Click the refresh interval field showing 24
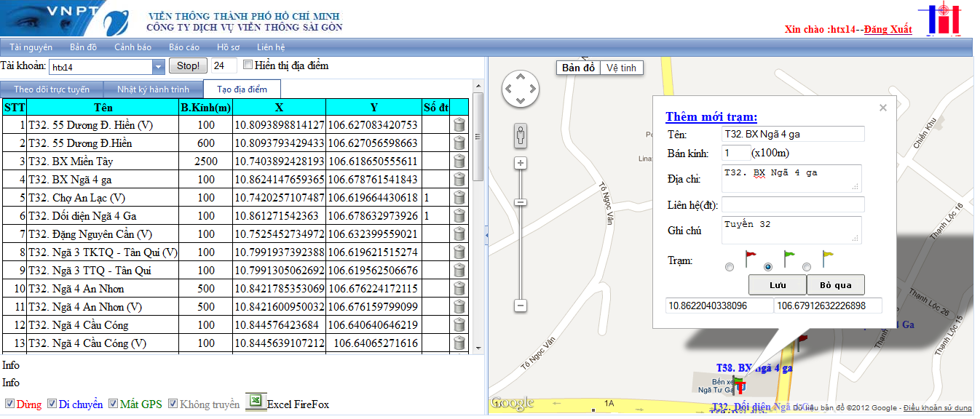The width and height of the screenshot is (980, 419). (224, 66)
